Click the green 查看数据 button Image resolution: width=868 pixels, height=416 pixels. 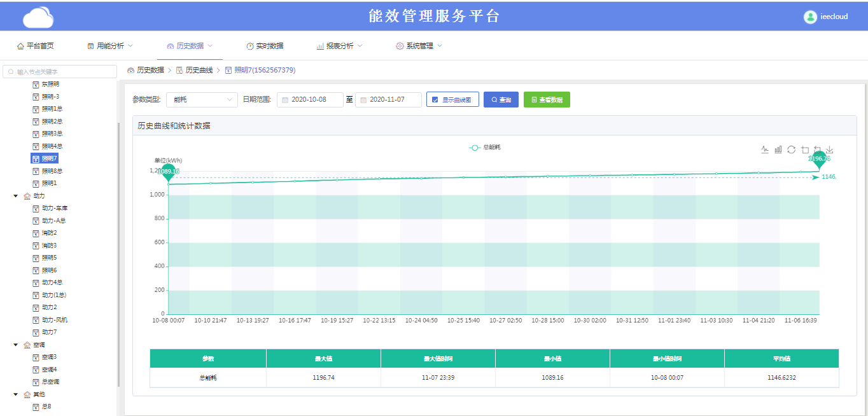(x=547, y=100)
